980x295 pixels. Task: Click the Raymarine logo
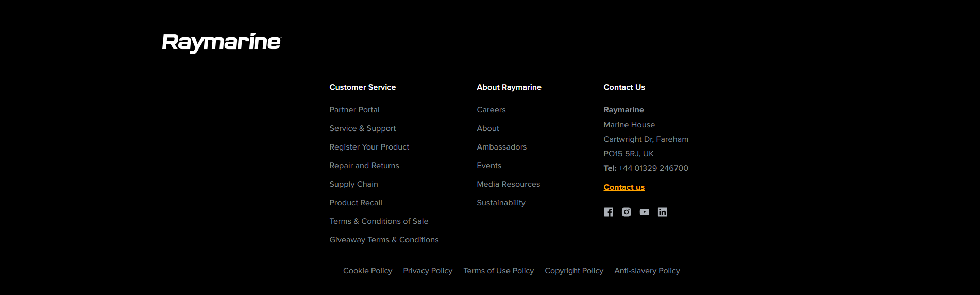pos(222,43)
